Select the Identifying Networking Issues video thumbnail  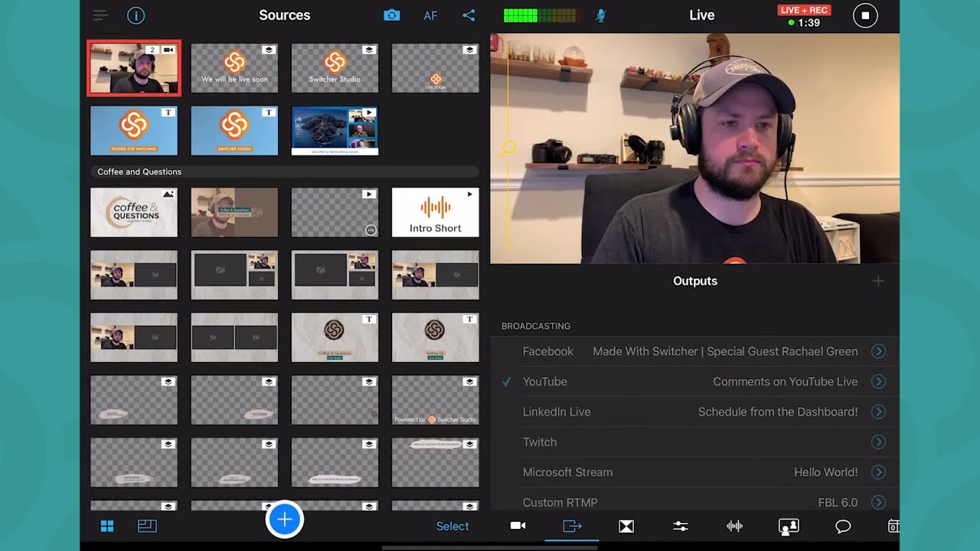(335, 131)
